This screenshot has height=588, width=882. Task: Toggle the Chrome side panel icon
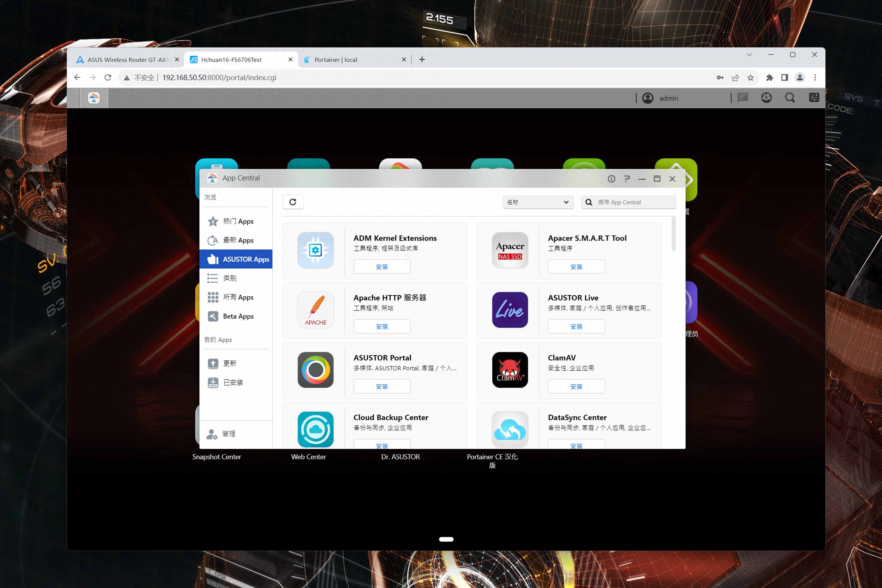pos(785,78)
